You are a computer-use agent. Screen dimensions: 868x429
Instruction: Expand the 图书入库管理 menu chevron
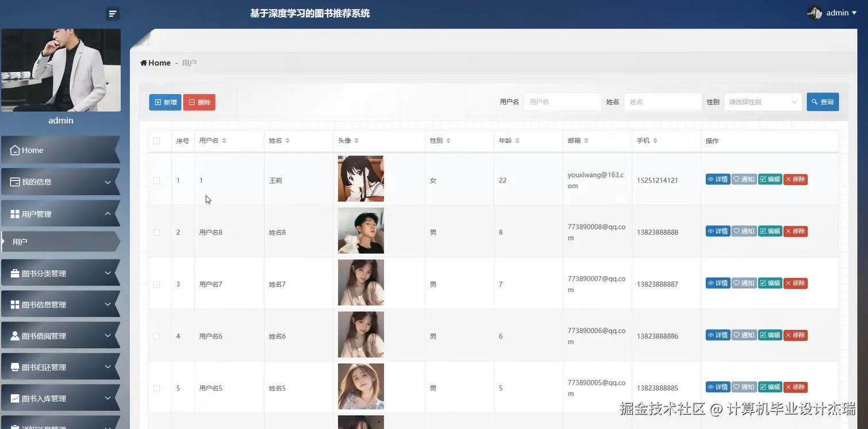107,399
